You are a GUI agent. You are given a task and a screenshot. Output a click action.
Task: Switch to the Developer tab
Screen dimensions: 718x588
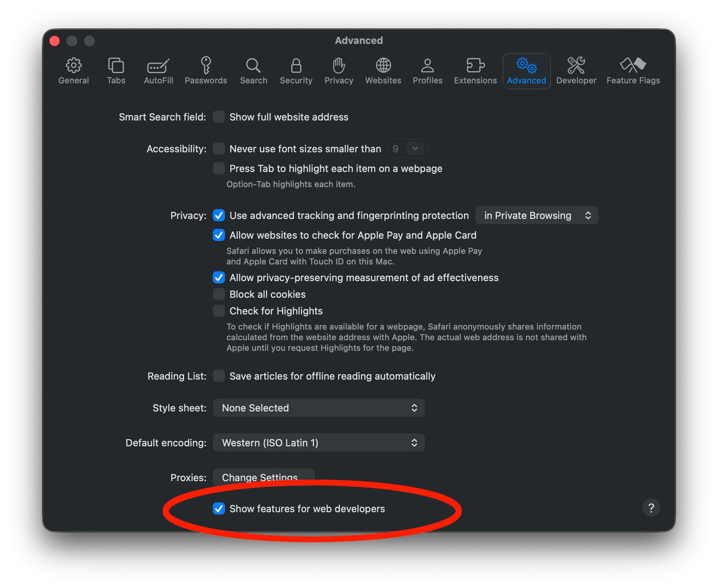tap(576, 71)
